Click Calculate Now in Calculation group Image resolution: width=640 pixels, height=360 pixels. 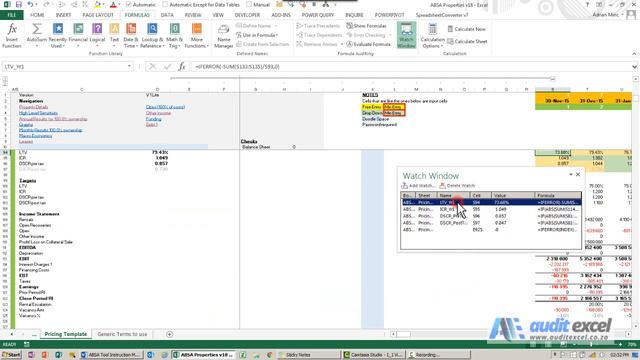pos(466,29)
